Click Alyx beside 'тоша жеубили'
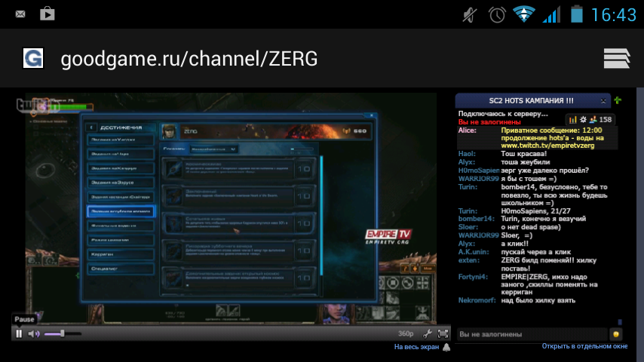The height and width of the screenshot is (362, 644). [x=467, y=162]
